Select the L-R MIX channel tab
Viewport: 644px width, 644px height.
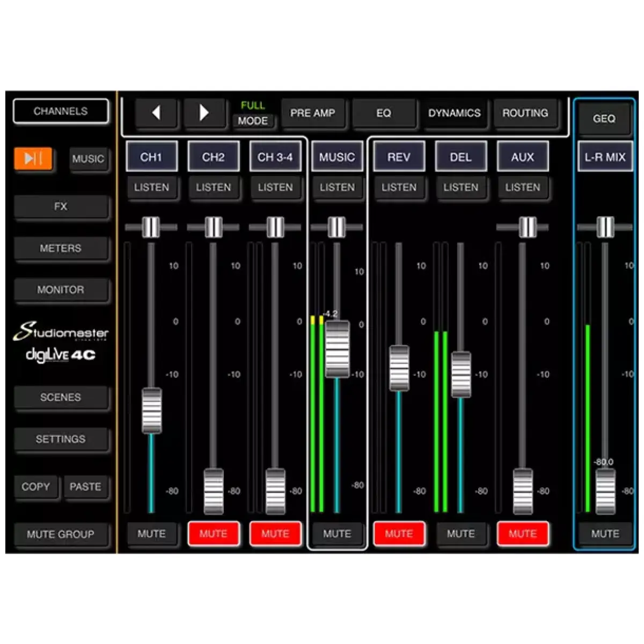tap(605, 156)
